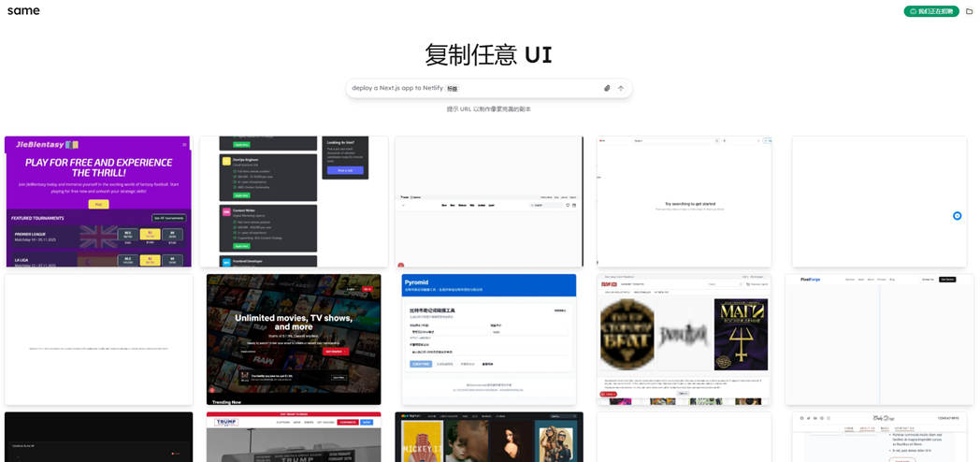
Task: Open the Netflix 'Unlimited movies' thumbnail
Action: click(x=294, y=339)
